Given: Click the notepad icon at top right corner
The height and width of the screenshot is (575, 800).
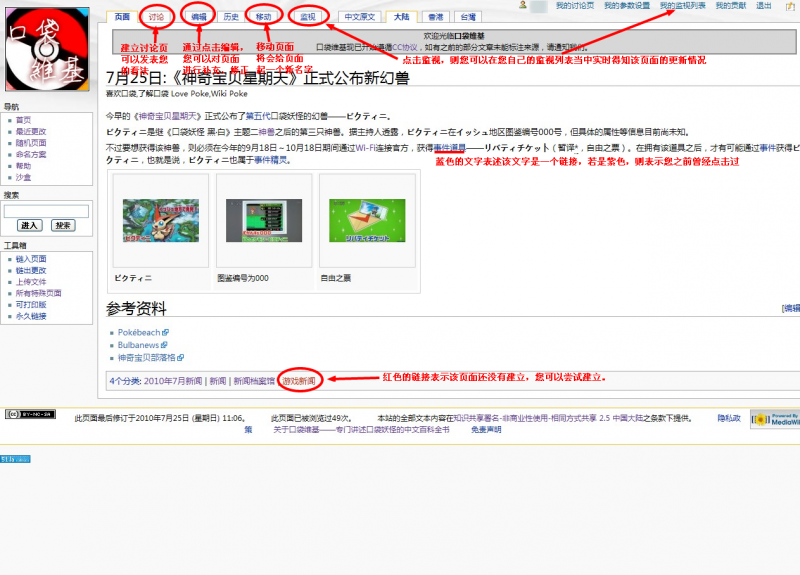Looking at the screenshot, I should (790, 6).
